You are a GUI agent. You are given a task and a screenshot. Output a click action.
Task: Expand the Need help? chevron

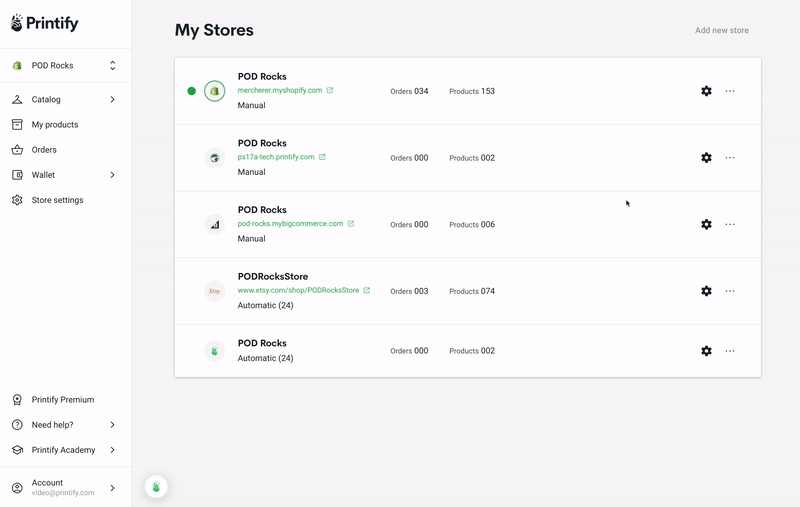coord(112,424)
